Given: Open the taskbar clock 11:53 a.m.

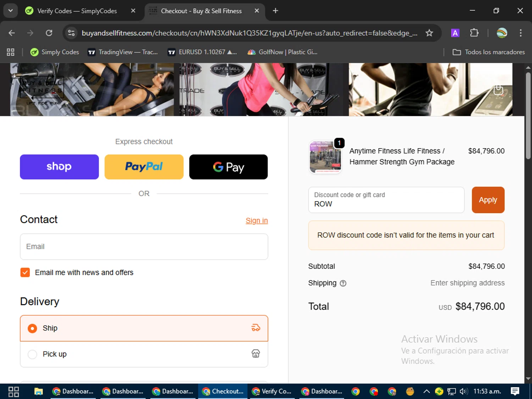Looking at the screenshot, I should [487, 392].
